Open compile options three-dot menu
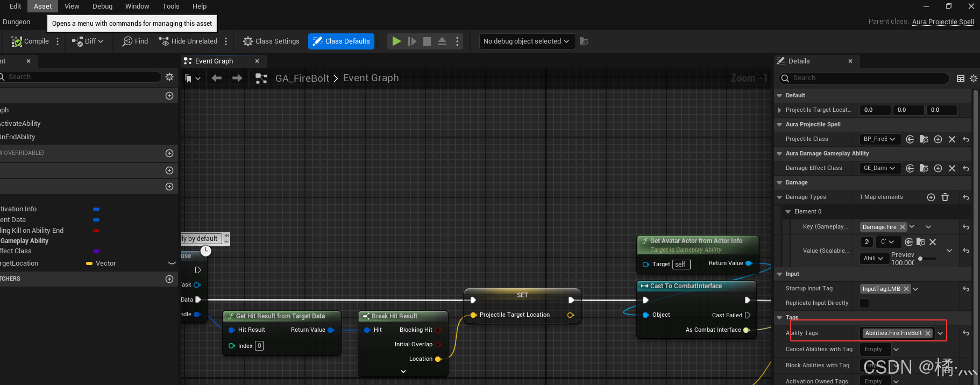This screenshot has width=980, height=385. point(58,41)
